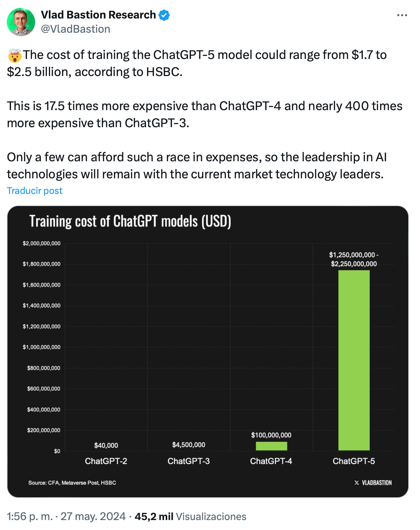The height and width of the screenshot is (530, 420).
Task: Click the exploding head emoji
Action: pos(15,55)
